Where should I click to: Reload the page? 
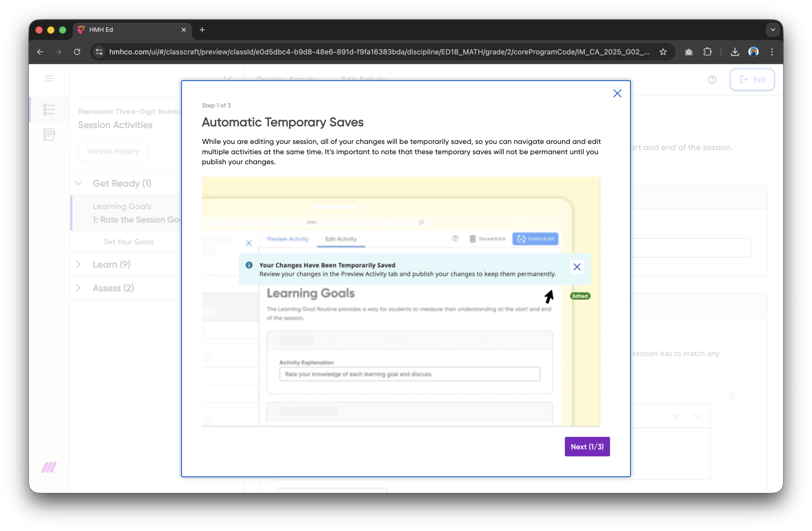(77, 52)
